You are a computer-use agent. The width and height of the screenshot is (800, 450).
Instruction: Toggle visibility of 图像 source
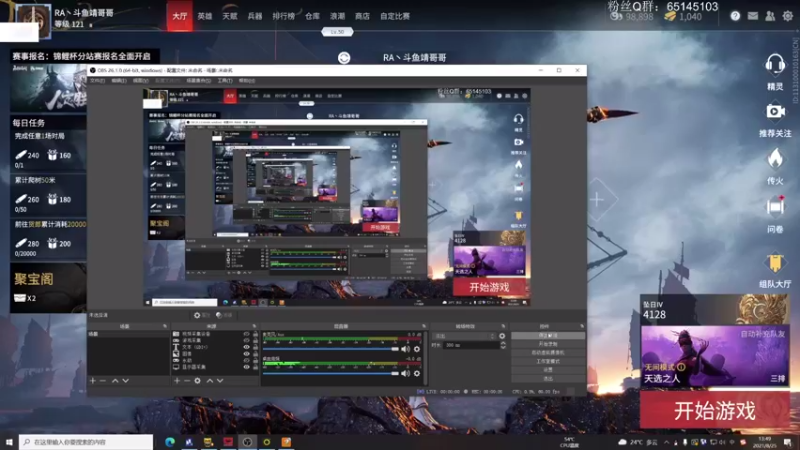[246, 354]
